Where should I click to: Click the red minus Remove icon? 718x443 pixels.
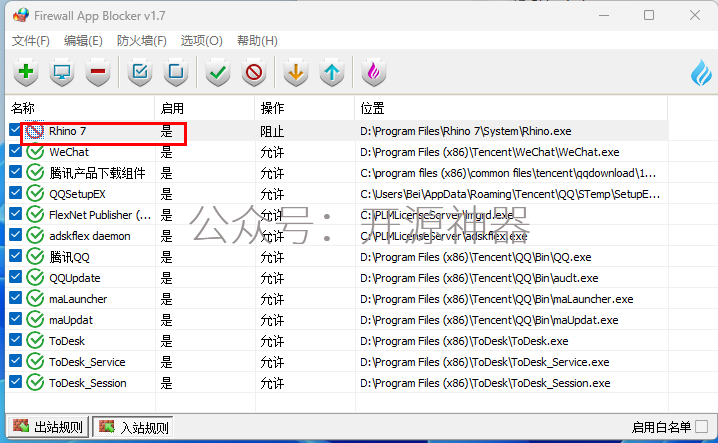(x=98, y=72)
